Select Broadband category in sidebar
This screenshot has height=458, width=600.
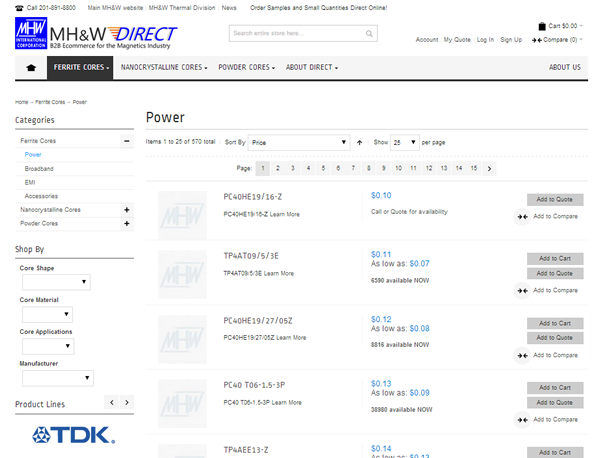[x=39, y=169]
